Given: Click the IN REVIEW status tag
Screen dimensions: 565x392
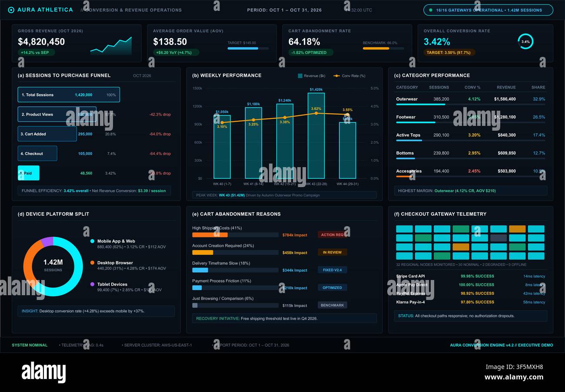Looking at the screenshot, I should click(332, 252).
